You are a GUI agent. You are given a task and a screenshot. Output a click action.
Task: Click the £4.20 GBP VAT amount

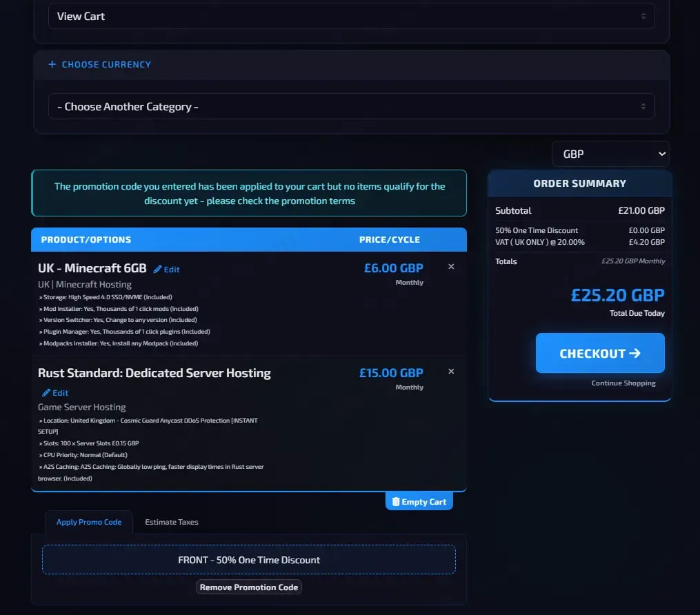(x=646, y=242)
